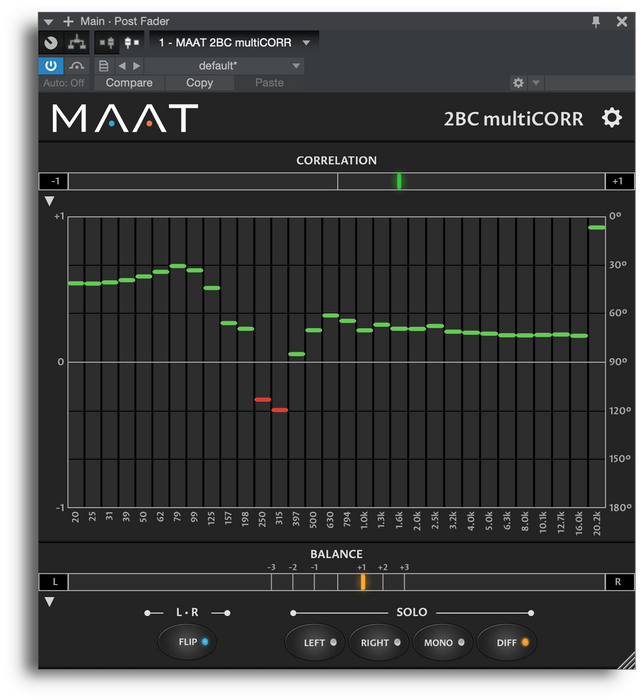Click the small toolbar gear icon

coord(518,83)
